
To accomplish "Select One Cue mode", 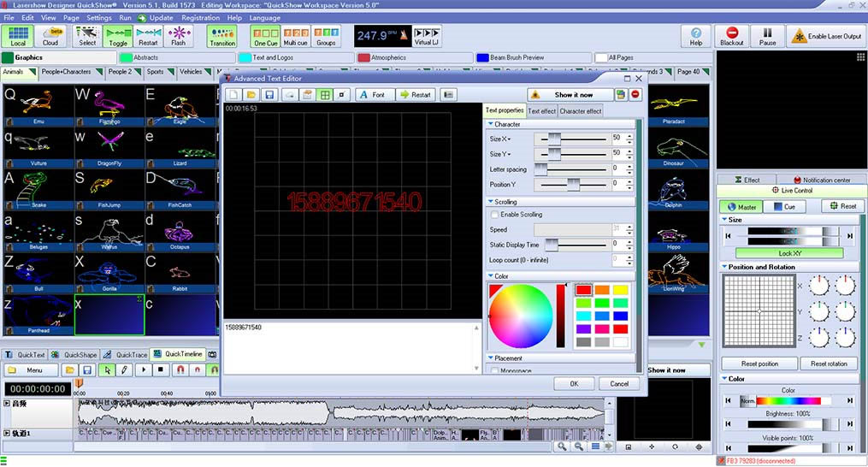I will [x=266, y=37].
